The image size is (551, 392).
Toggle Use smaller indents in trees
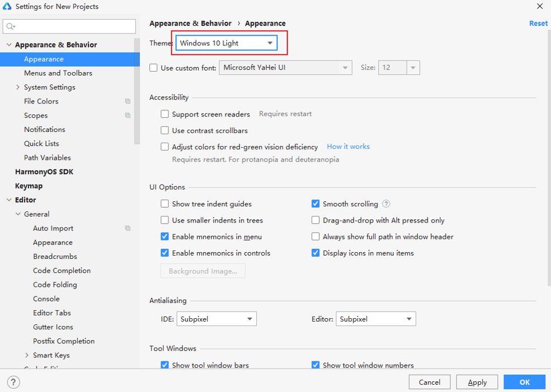coord(164,220)
